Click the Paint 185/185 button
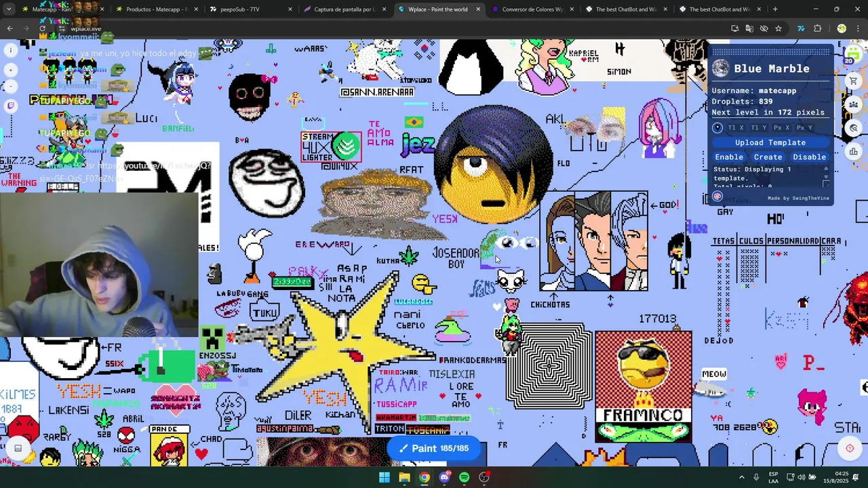 434,448
